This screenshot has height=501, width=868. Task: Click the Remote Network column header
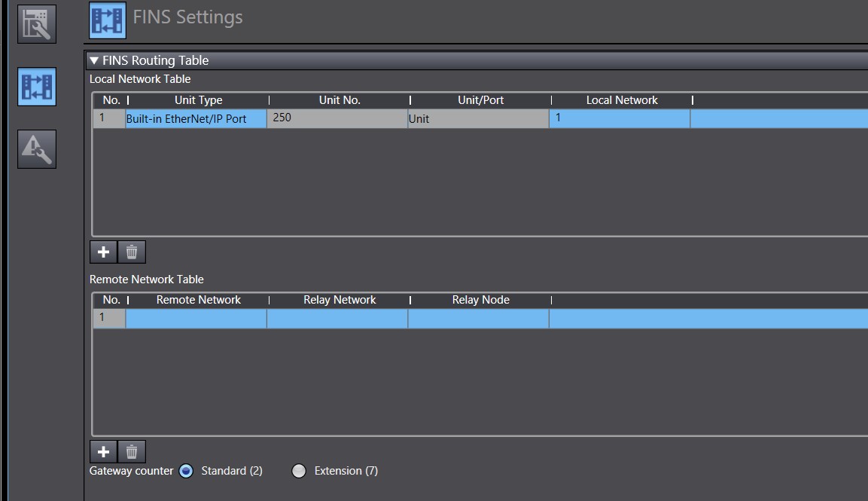coord(198,300)
